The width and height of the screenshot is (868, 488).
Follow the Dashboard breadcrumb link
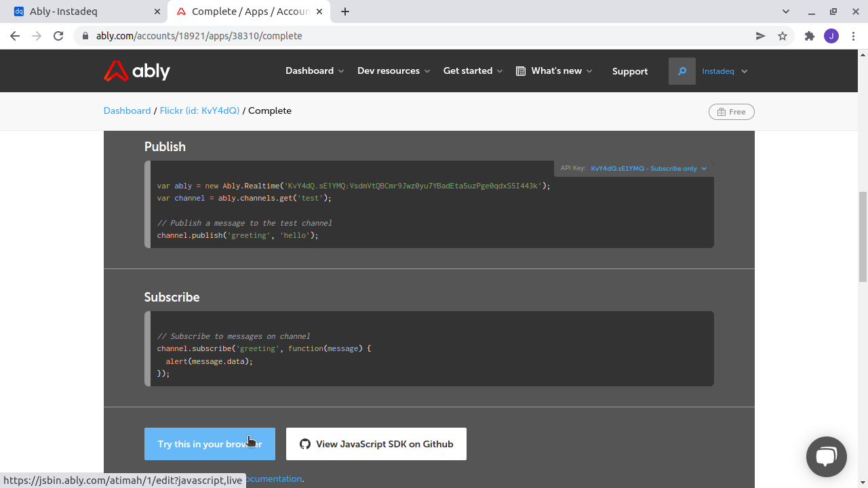tap(127, 110)
